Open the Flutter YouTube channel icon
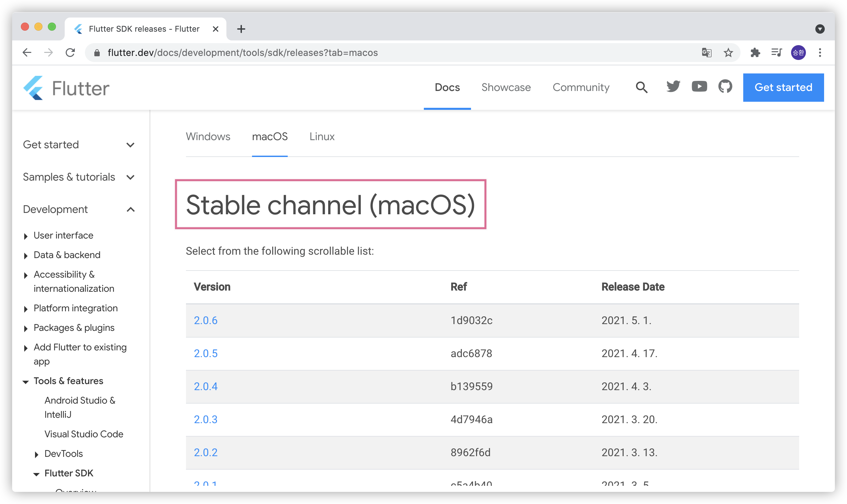 coord(699,87)
